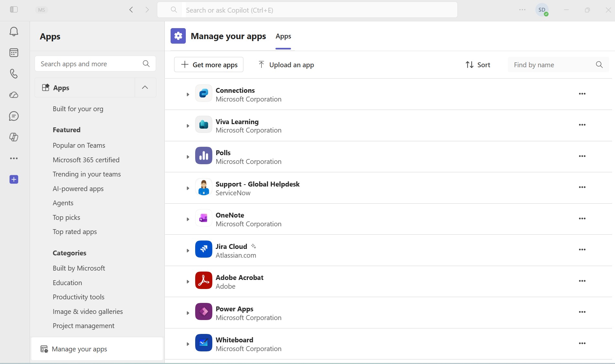Focus the Find by name field

tap(558, 65)
